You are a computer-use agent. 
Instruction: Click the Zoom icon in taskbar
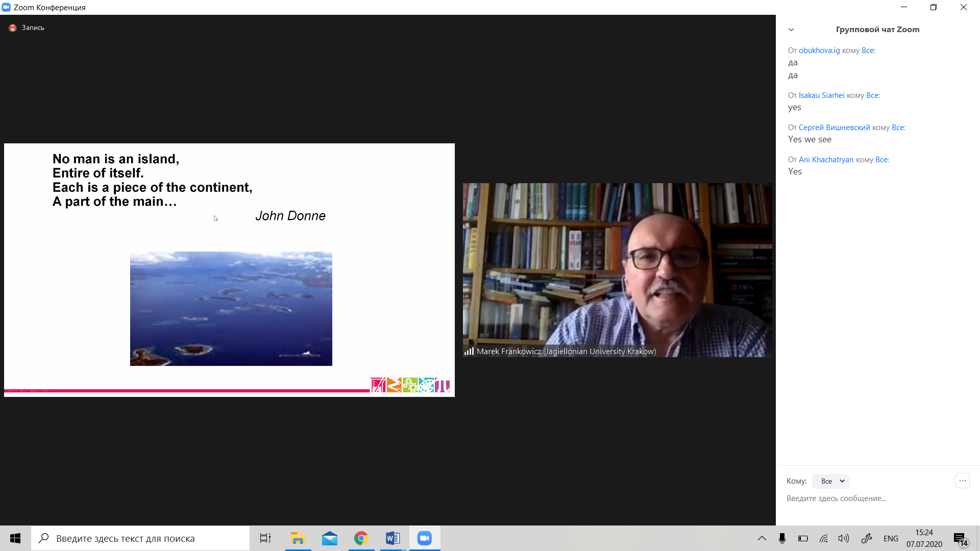pyautogui.click(x=425, y=538)
